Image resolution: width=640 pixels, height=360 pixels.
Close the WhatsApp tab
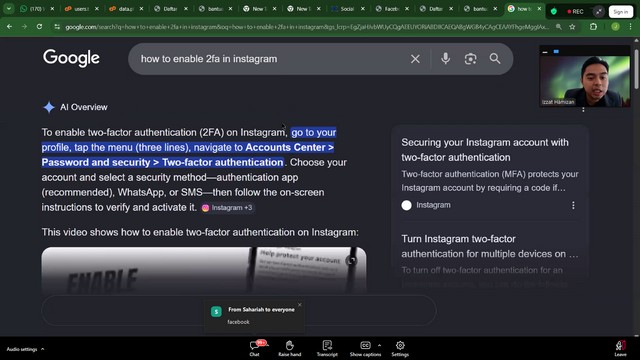coord(52,9)
